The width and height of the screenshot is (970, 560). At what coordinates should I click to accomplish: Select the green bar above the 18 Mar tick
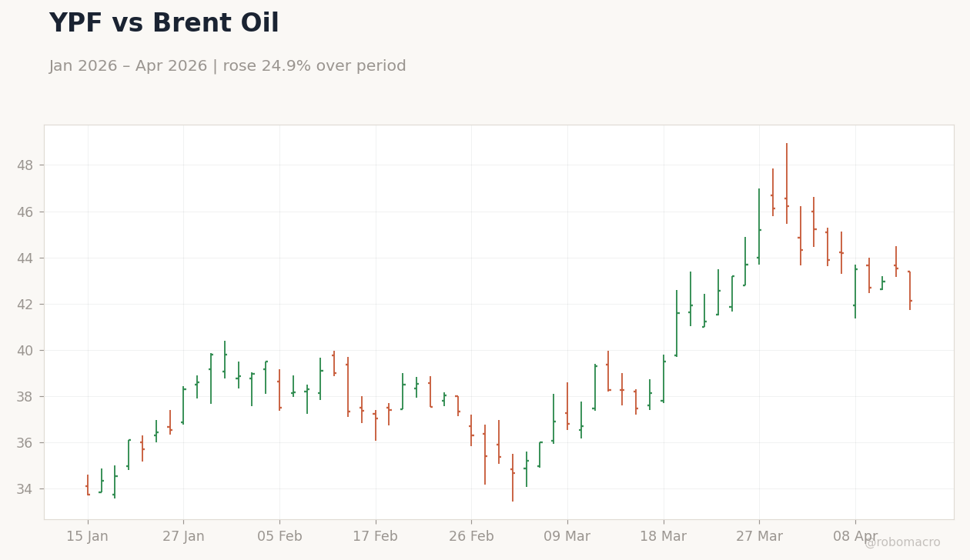coord(664,378)
